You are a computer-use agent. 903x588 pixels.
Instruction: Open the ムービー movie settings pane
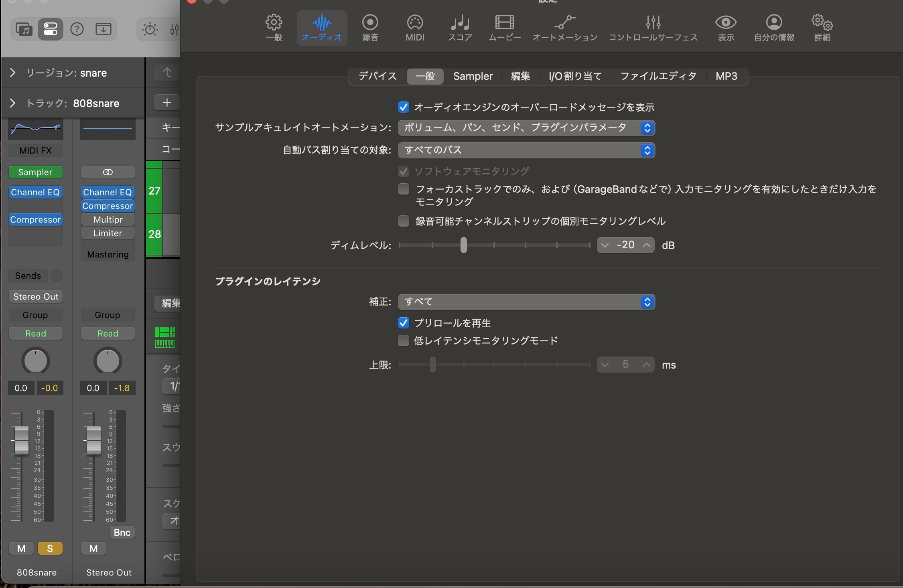[x=504, y=28]
